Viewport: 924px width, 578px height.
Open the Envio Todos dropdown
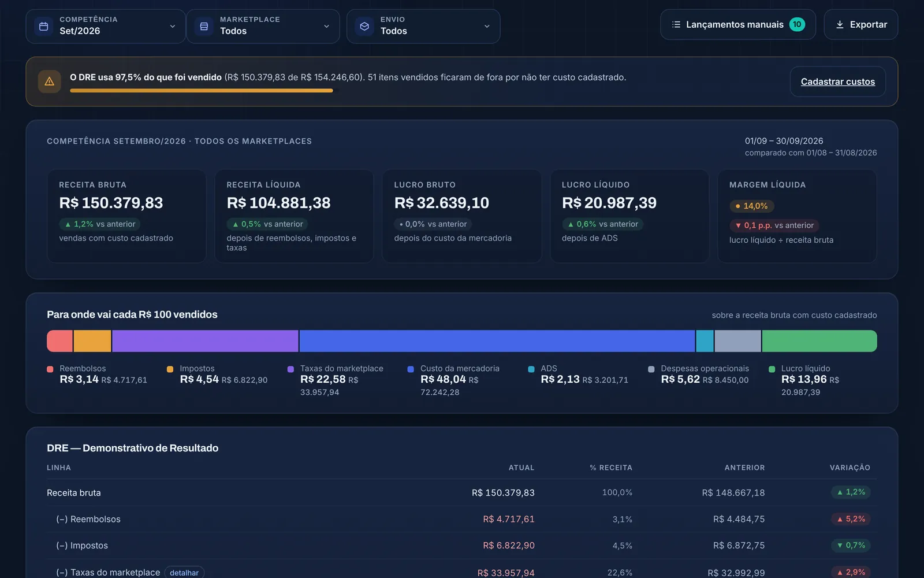(423, 26)
